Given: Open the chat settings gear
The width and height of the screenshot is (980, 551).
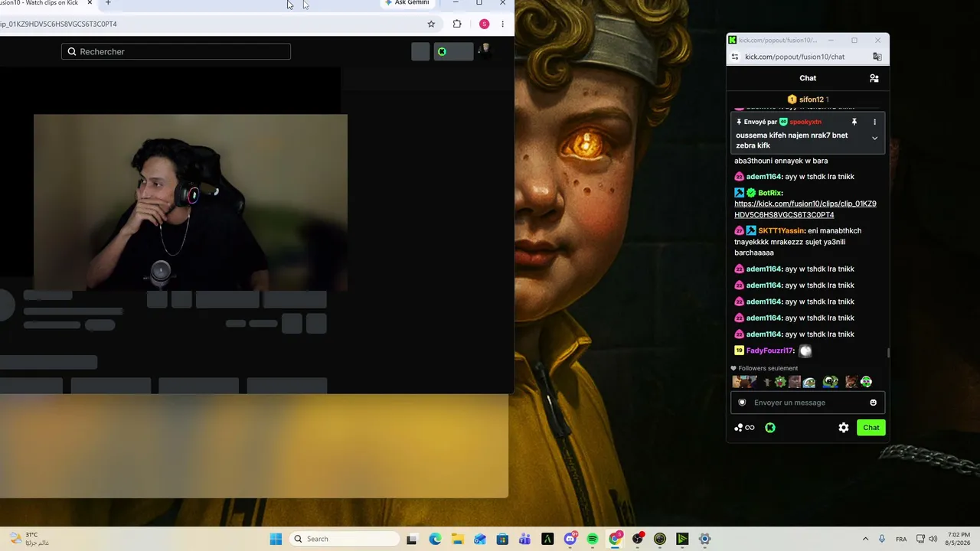Looking at the screenshot, I should (x=844, y=428).
